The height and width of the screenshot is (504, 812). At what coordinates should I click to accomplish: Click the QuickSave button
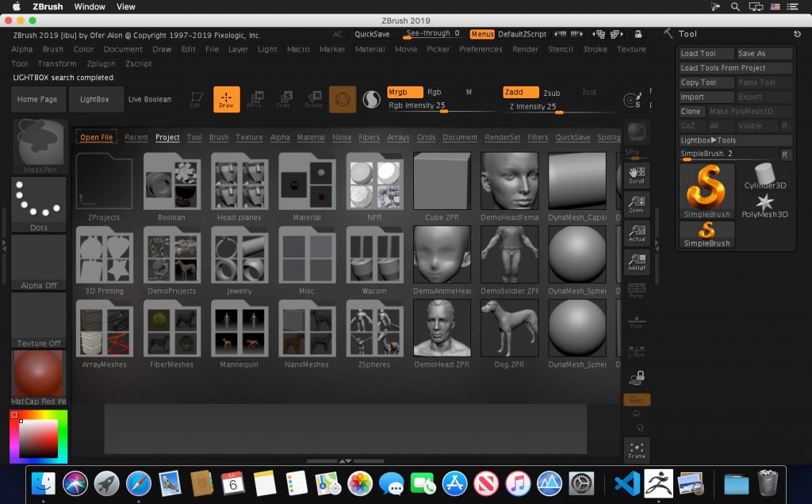point(372,34)
